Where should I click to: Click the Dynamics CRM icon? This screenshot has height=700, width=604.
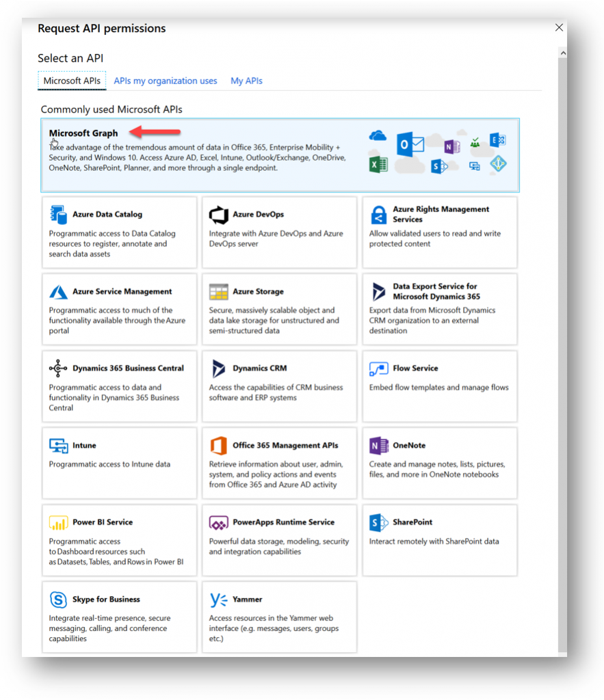(218, 368)
